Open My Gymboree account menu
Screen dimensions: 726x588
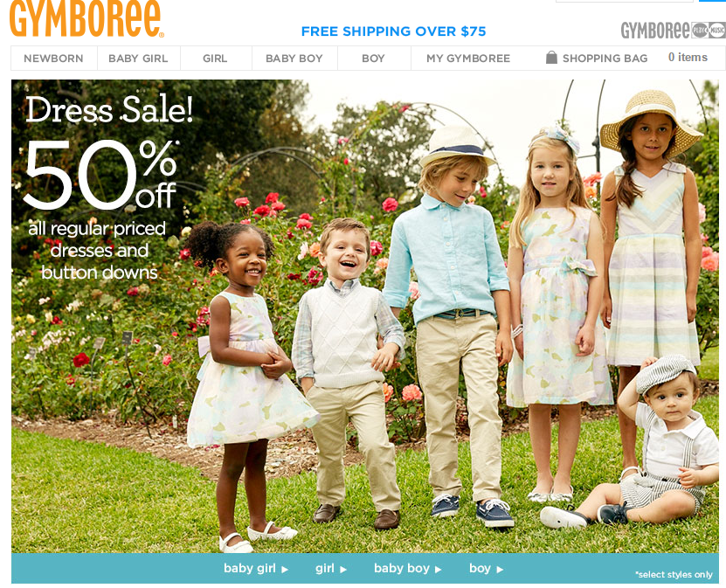coord(468,59)
